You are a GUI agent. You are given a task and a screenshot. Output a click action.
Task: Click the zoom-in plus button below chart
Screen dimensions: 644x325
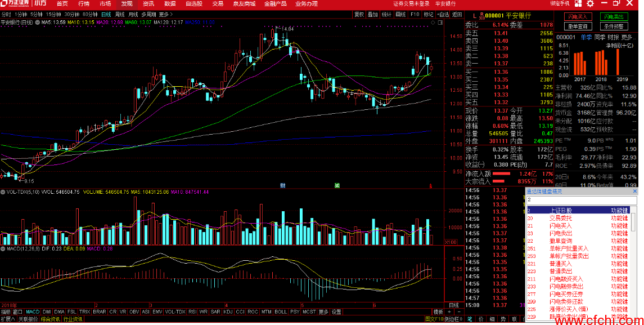pos(449,312)
